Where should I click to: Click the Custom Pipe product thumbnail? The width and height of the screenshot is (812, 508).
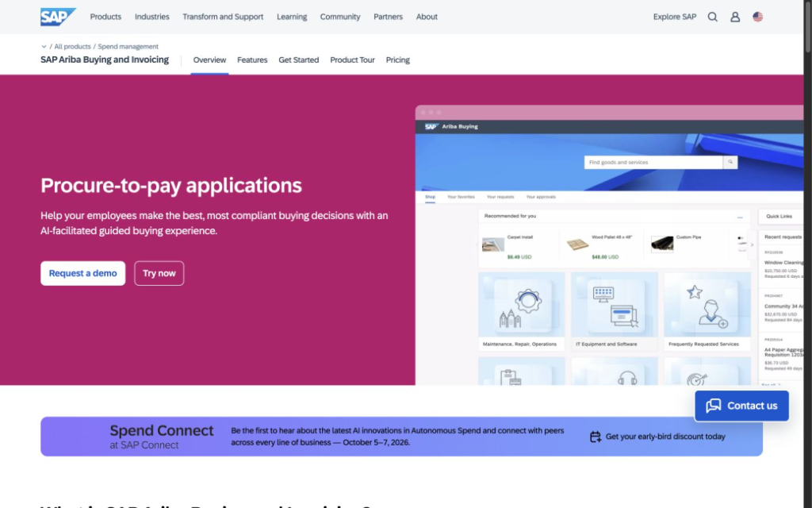tap(662, 243)
